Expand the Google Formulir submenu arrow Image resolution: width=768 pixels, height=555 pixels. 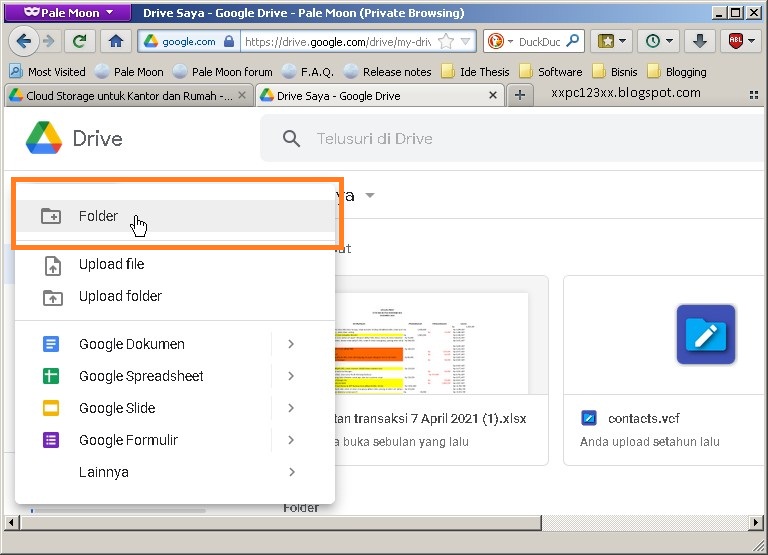[291, 440]
